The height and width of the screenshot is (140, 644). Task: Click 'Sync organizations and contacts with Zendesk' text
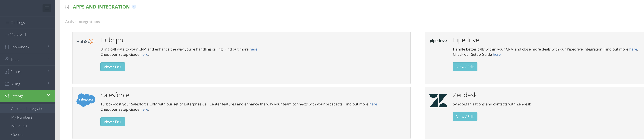tap(492, 104)
